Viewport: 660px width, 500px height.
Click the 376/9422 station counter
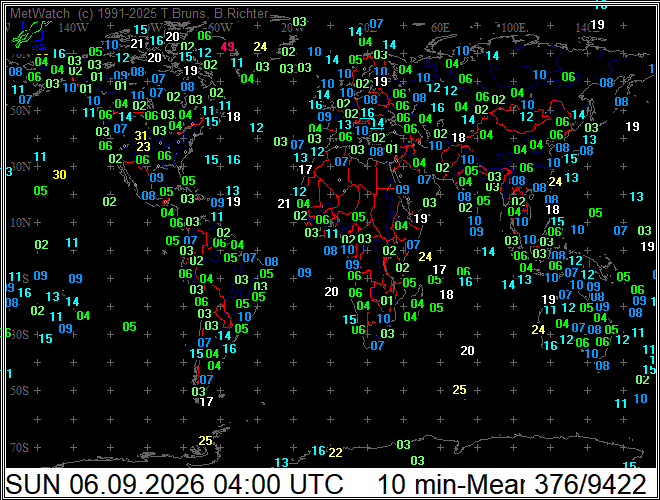[x=590, y=484]
